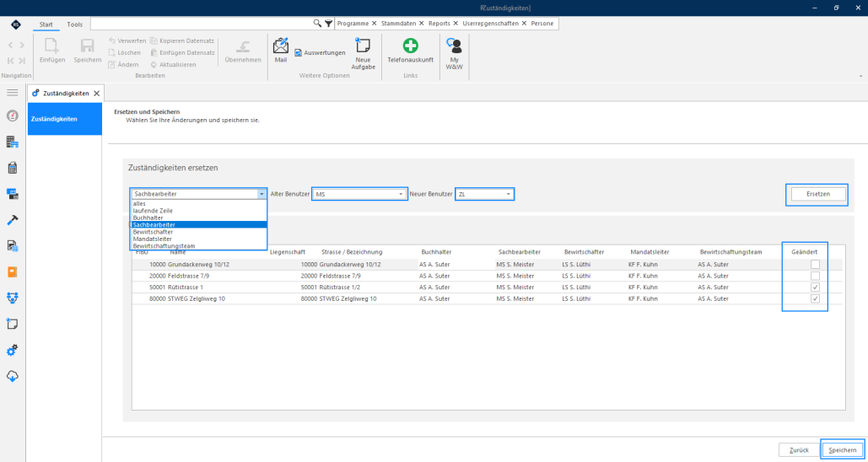Viewport: 868px width, 462px height.
Task: Remove the Programme search tag
Action: pyautogui.click(x=375, y=24)
